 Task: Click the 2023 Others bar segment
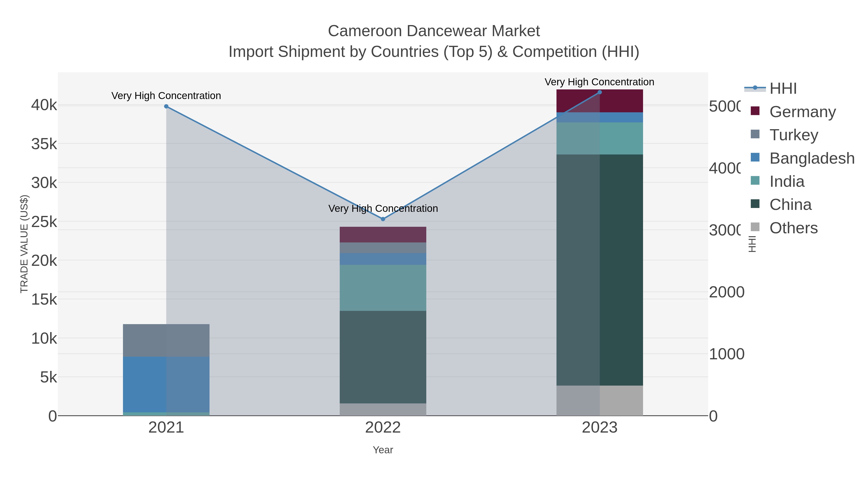click(x=599, y=401)
